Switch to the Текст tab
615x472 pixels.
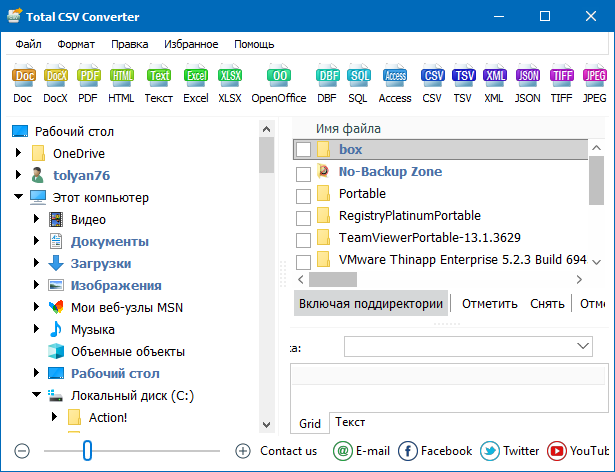(x=350, y=423)
